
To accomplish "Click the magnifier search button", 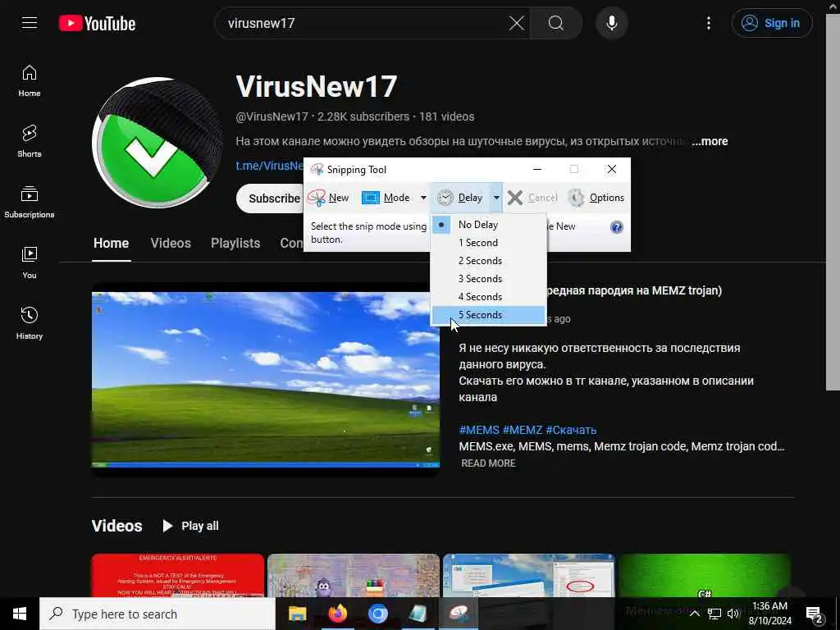I will 556,23.
